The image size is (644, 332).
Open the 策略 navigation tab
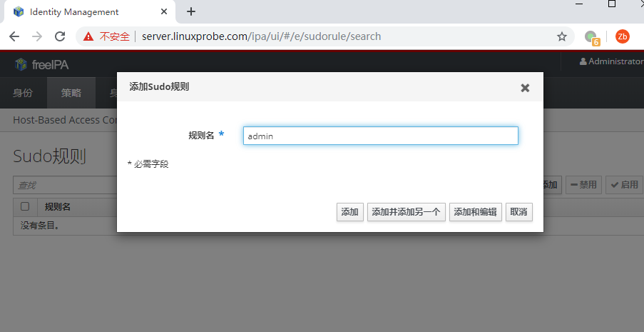(x=71, y=93)
